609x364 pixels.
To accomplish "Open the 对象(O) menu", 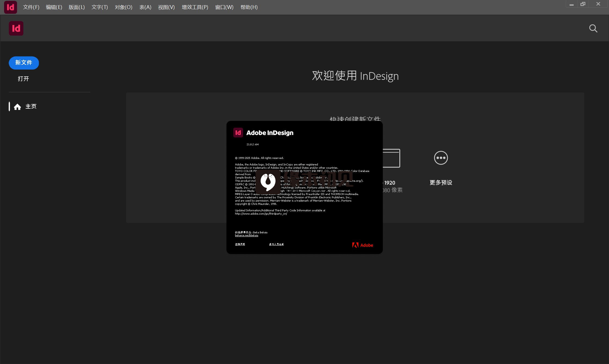I will [x=123, y=7].
